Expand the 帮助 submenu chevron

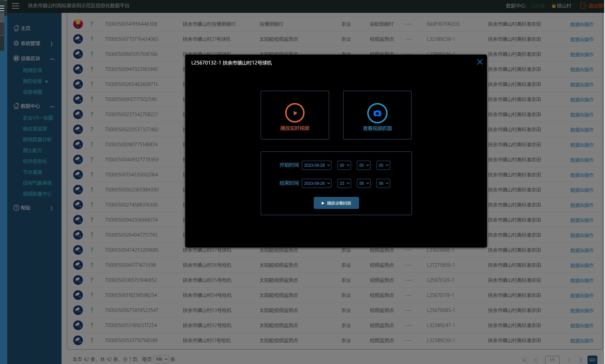pyautogui.click(x=51, y=208)
